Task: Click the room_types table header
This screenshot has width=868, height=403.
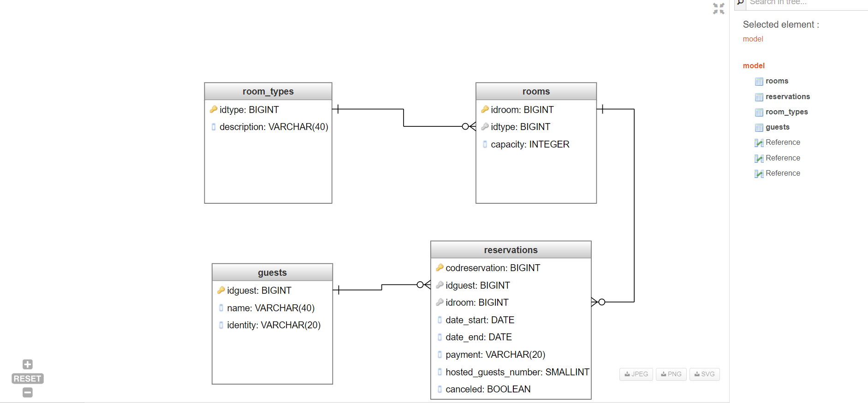Action: pos(268,91)
